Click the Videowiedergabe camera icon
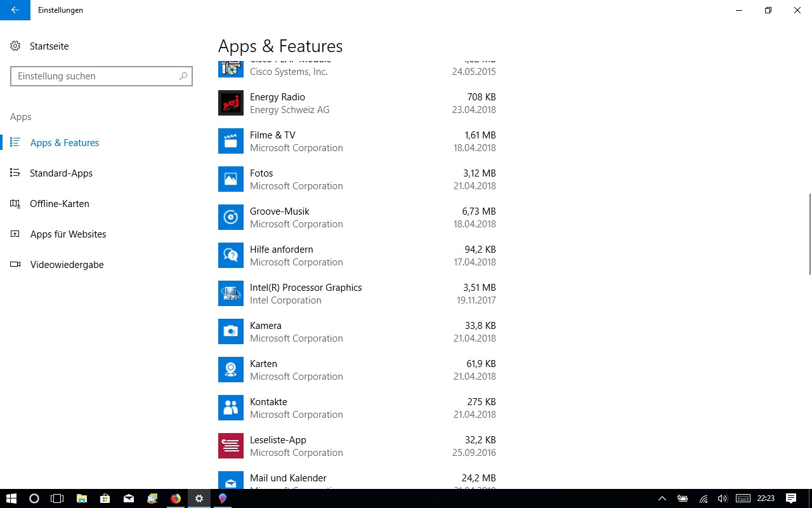 (16, 265)
